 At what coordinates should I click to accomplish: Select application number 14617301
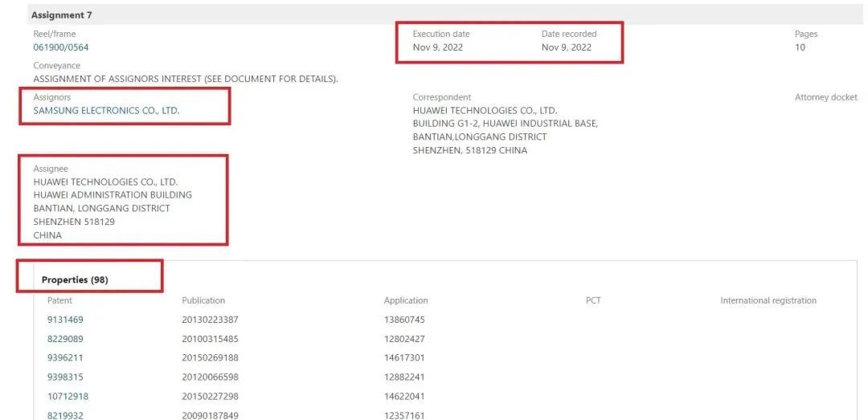coord(404,358)
